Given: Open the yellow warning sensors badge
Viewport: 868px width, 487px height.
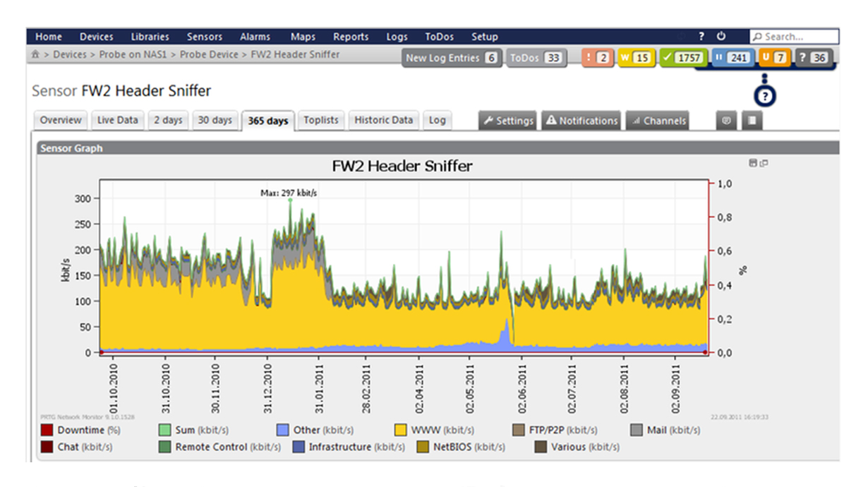Looking at the screenshot, I should 635,58.
